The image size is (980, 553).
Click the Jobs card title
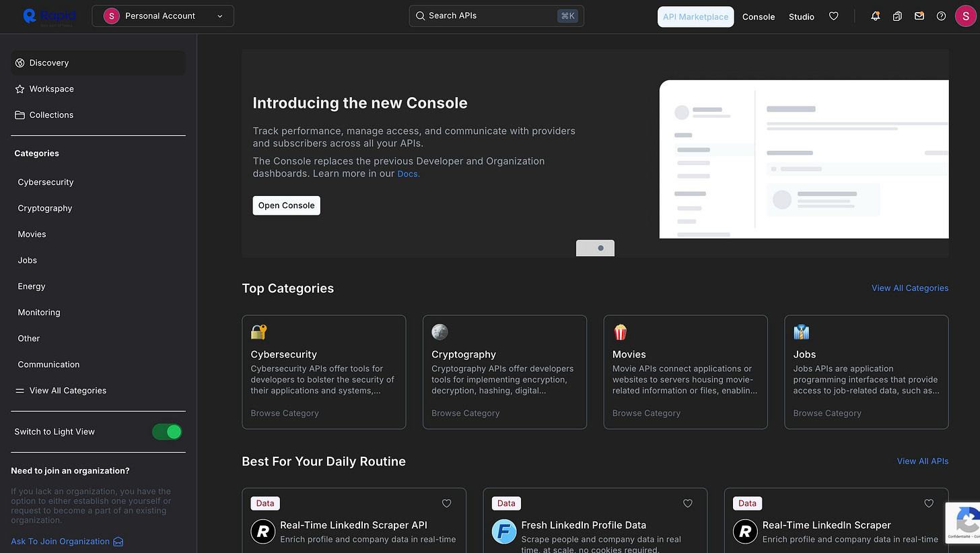[804, 354]
